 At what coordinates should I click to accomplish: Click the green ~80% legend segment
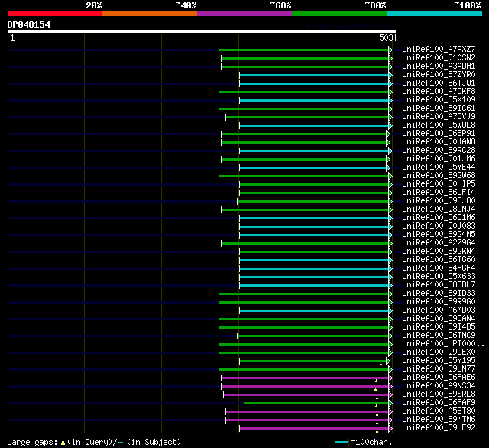click(x=339, y=14)
